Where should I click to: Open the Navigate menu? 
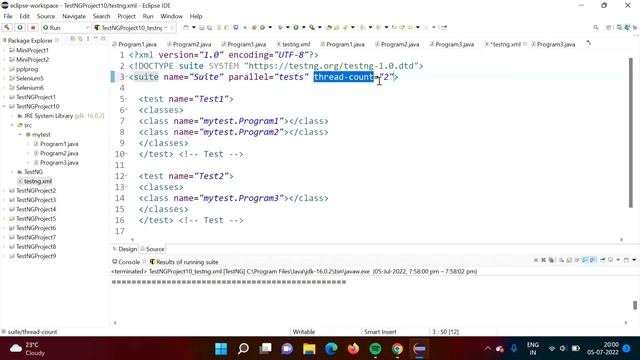(74, 16)
